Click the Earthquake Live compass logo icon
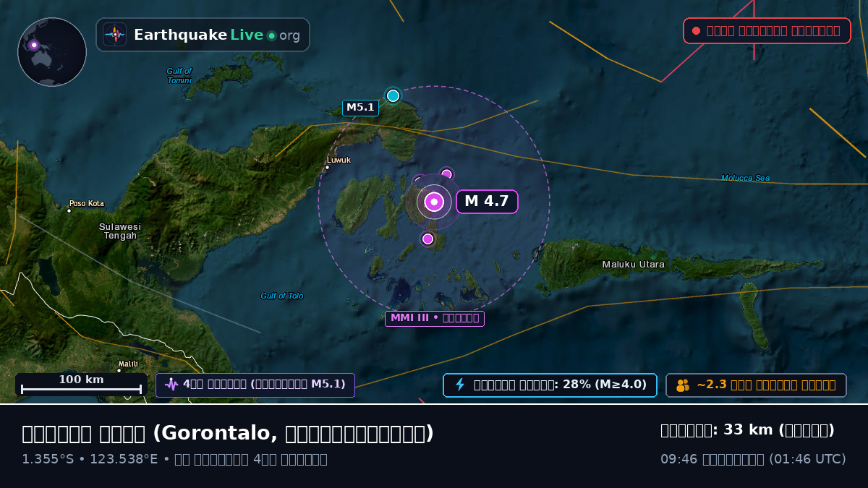Screen dimensions: 868x488 (x=115, y=35)
